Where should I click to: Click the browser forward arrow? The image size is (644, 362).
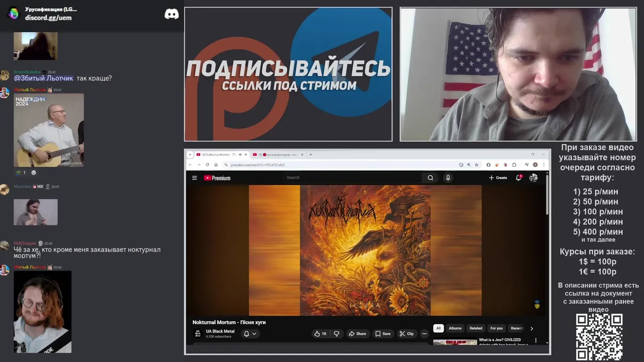point(199,164)
